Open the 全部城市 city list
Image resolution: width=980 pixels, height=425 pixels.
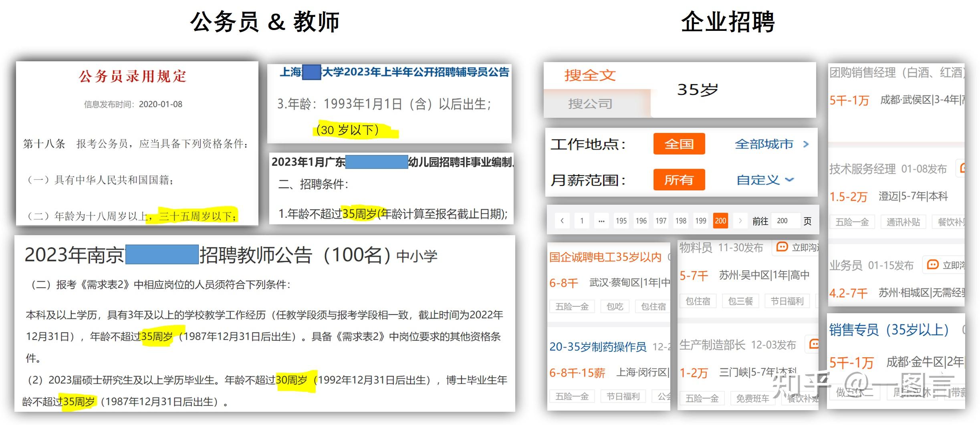(764, 144)
